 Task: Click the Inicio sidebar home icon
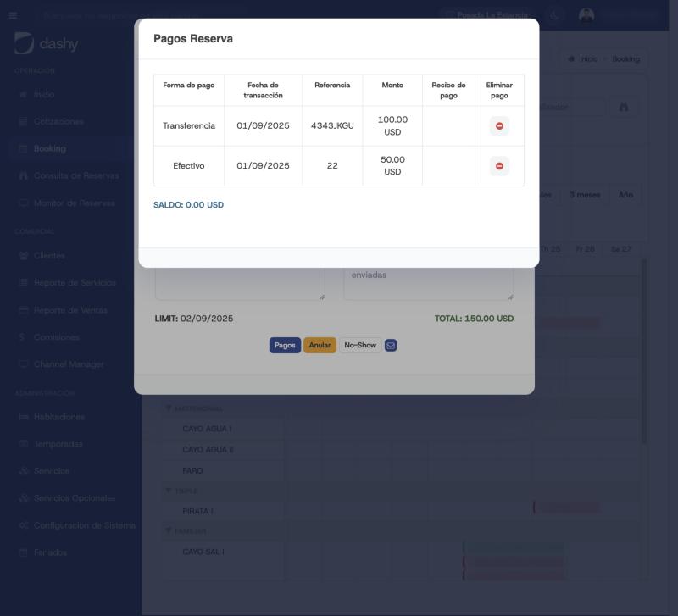(x=24, y=94)
